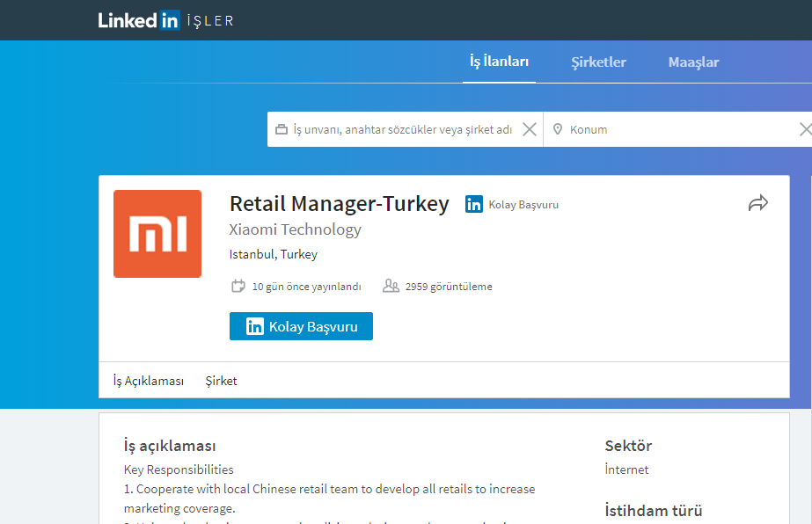This screenshot has height=524, width=812.
Task: Clear the Konum location field
Action: point(805,130)
